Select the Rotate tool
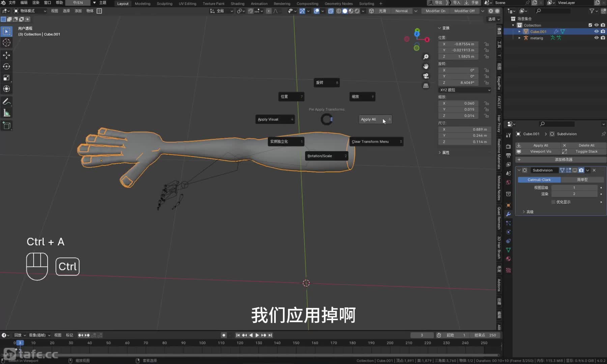The image size is (607, 364). [6, 66]
